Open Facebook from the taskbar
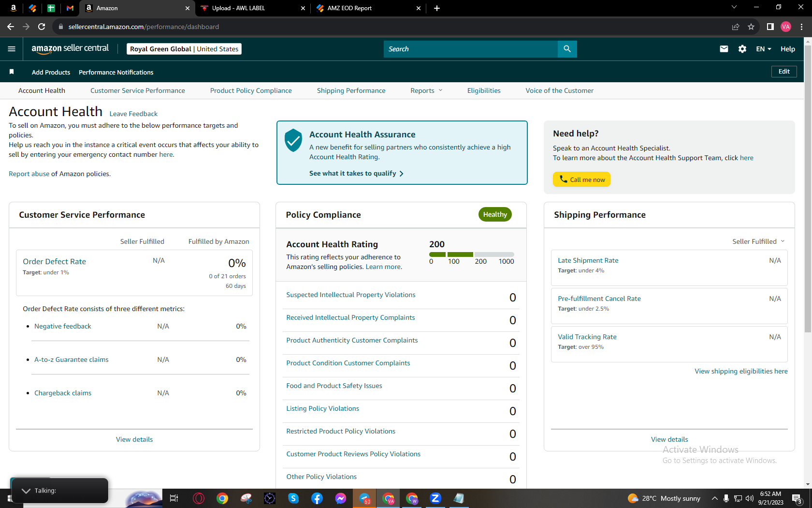812x508 pixels. click(x=317, y=498)
